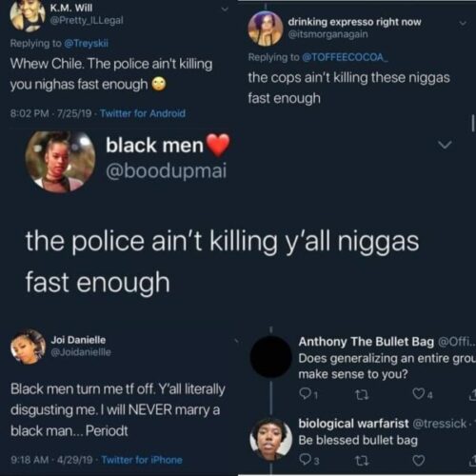The width and height of the screenshot is (476, 476).
Task: Like the 'Be blessed bullet bag' tweet
Action: click(418, 460)
